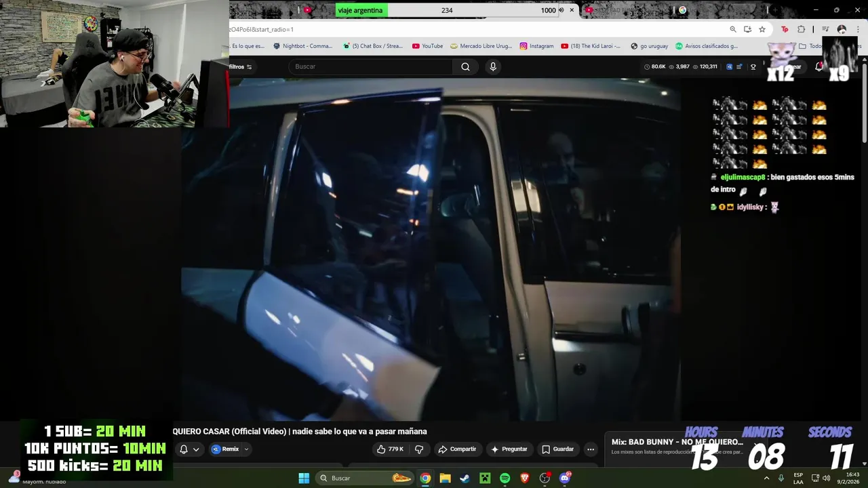The image size is (868, 488).
Task: Open File Explorer from taskbar
Action: (x=445, y=478)
